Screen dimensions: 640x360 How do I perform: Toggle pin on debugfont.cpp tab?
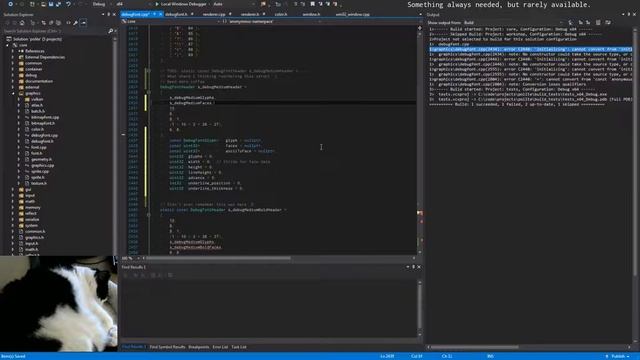pyautogui.click(x=155, y=14)
